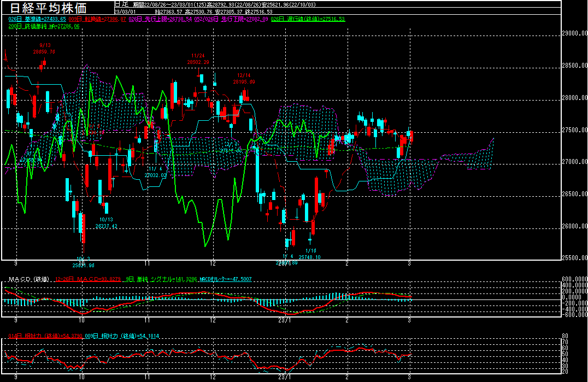Click month 2 on the MACD axis
This screenshot has width=588, height=382.
tap(347, 320)
